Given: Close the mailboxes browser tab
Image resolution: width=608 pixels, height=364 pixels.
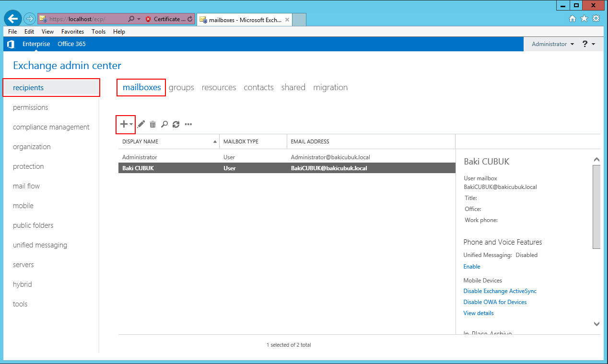Looking at the screenshot, I should coord(287,20).
